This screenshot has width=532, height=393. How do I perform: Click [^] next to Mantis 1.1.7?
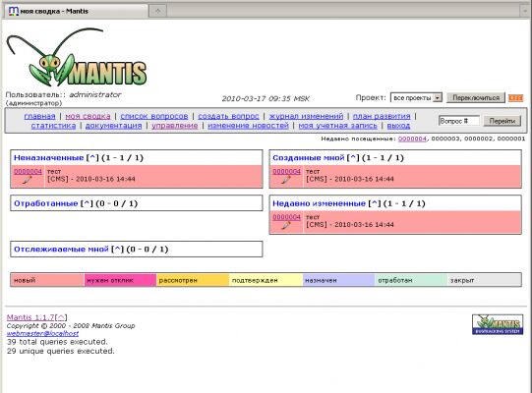[61, 317]
